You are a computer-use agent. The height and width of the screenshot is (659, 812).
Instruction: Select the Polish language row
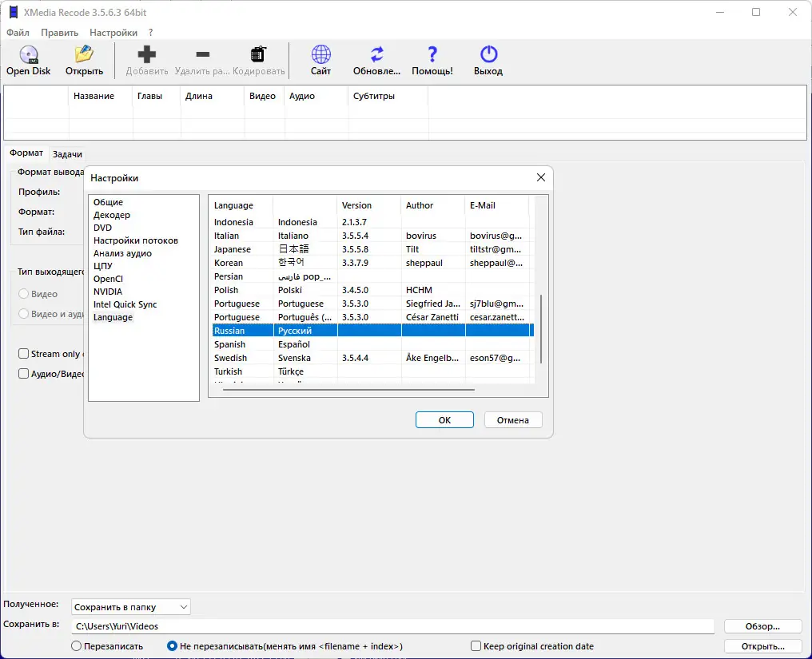[x=373, y=290]
